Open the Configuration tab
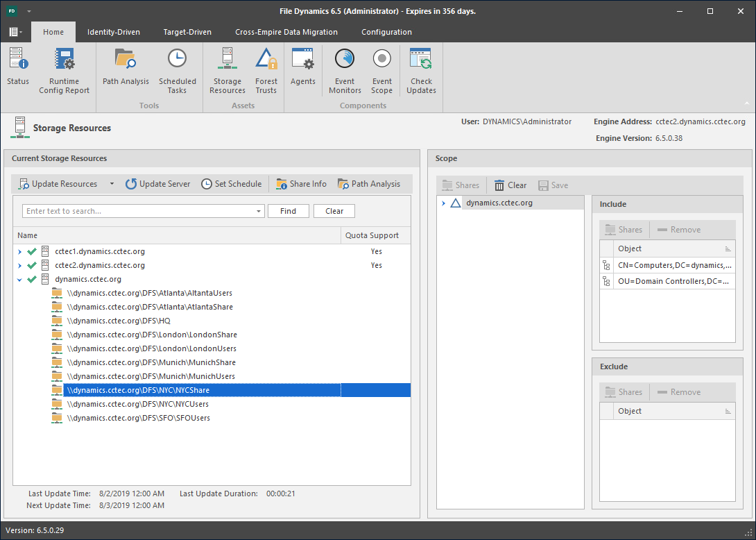 386,32
